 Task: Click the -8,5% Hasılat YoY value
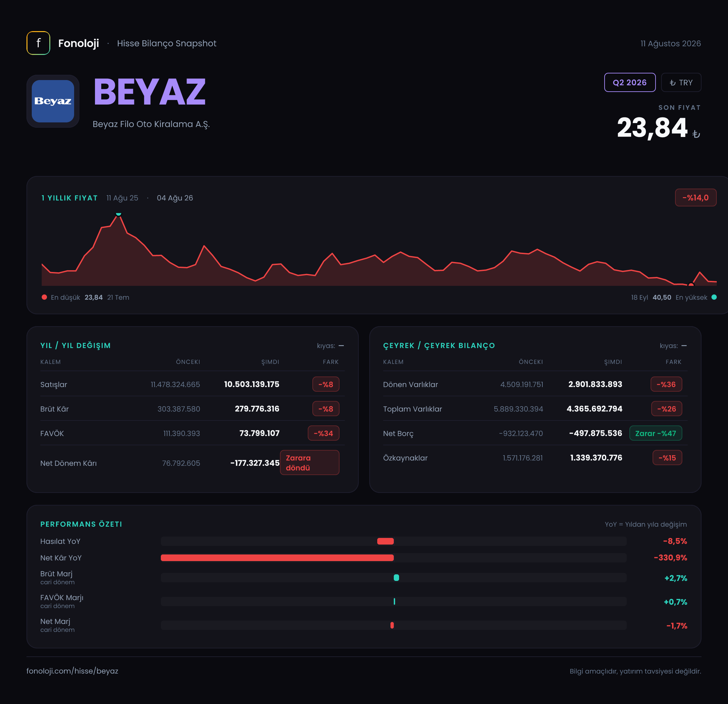coord(675,541)
